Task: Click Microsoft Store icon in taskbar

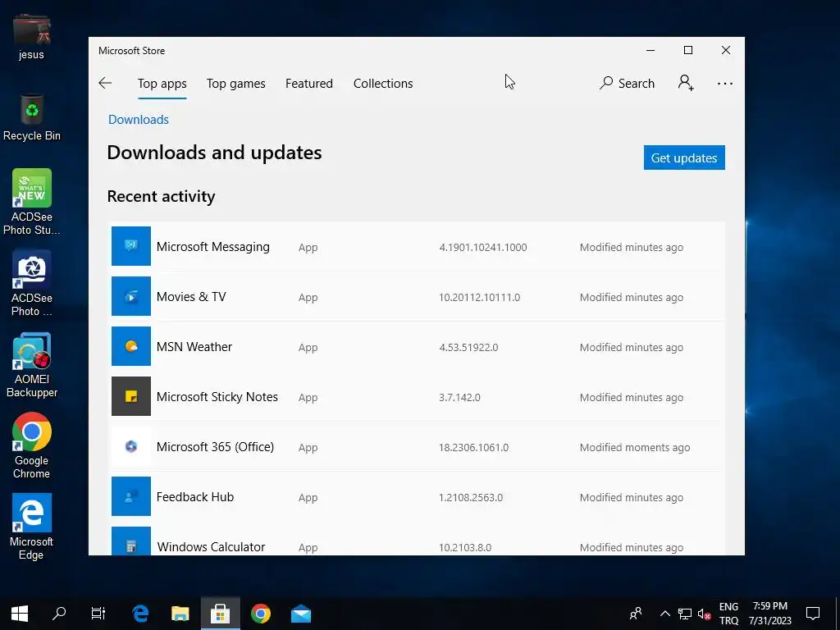Action: (220, 614)
